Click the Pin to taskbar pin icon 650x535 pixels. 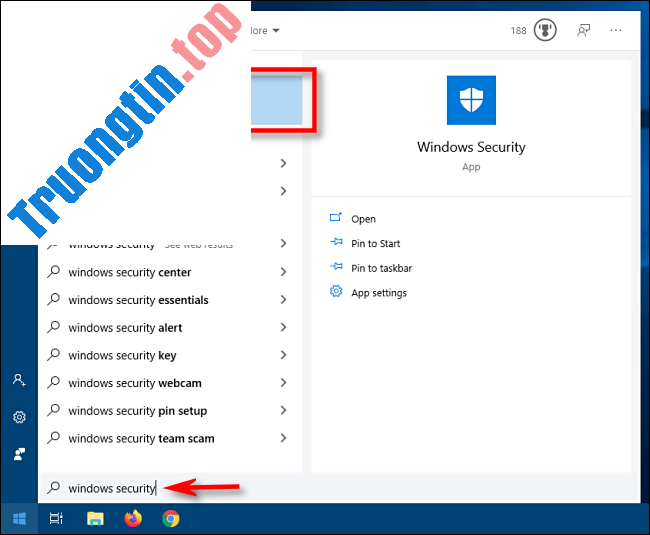(336, 266)
